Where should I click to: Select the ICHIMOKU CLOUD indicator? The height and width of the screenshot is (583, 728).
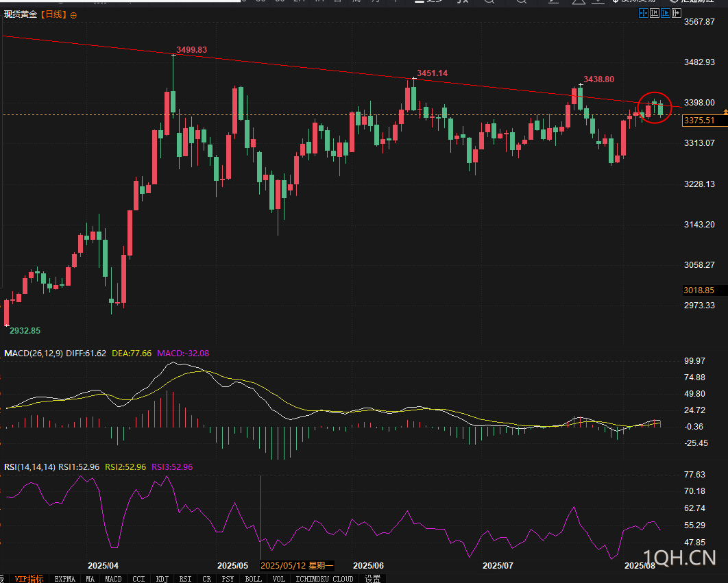coord(324,578)
